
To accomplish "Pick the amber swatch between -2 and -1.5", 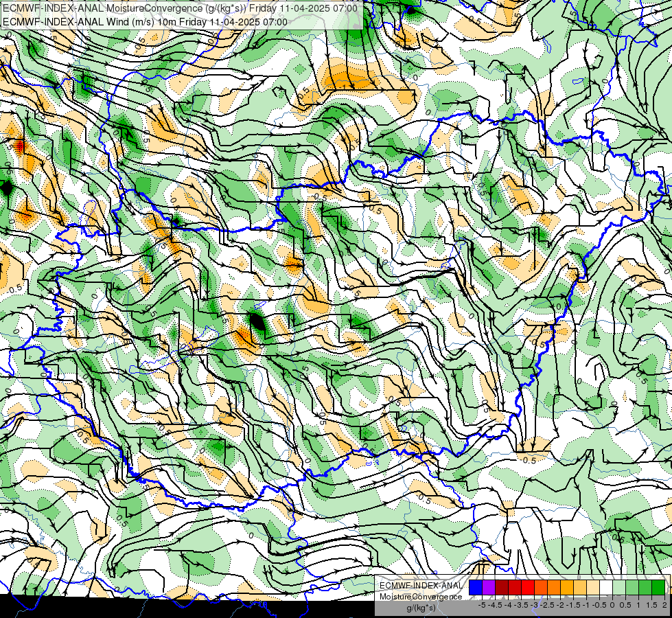I will [x=566, y=588].
